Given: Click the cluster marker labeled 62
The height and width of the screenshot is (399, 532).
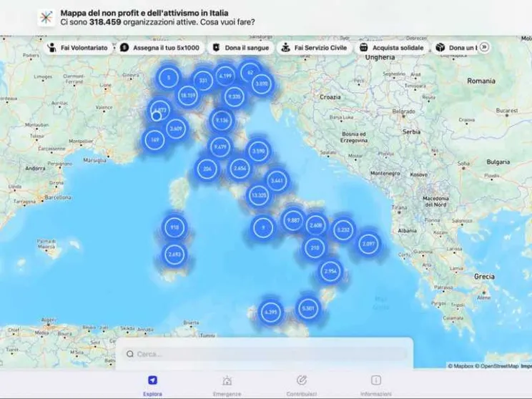Looking at the screenshot, I should click(x=250, y=72).
